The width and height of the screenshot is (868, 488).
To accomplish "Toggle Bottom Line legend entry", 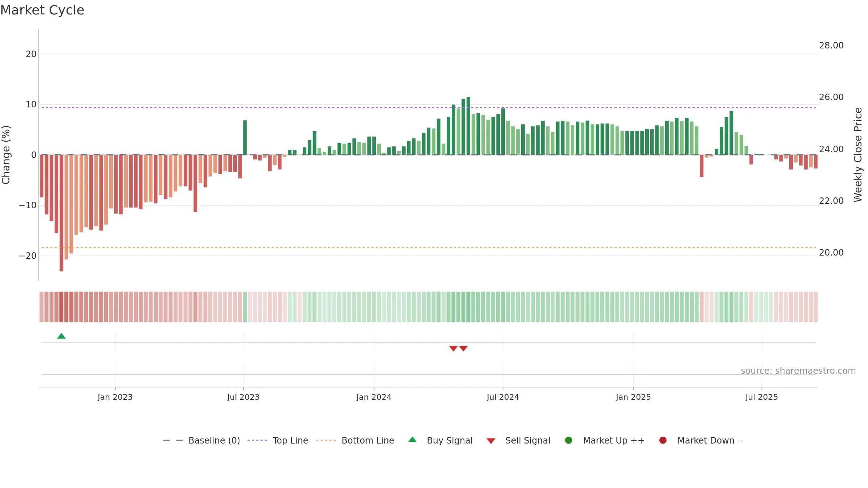I will (355, 440).
